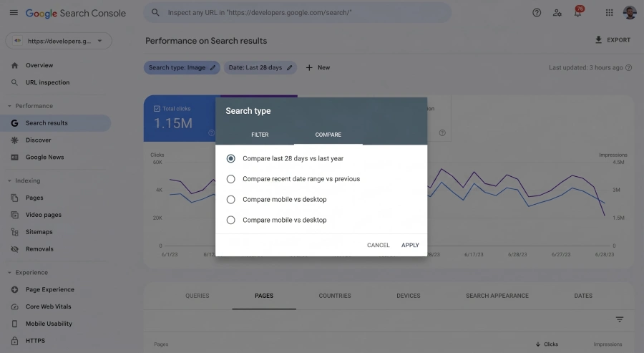The image size is (644, 353).
Task: Click the Overview home icon
Action: pos(15,65)
